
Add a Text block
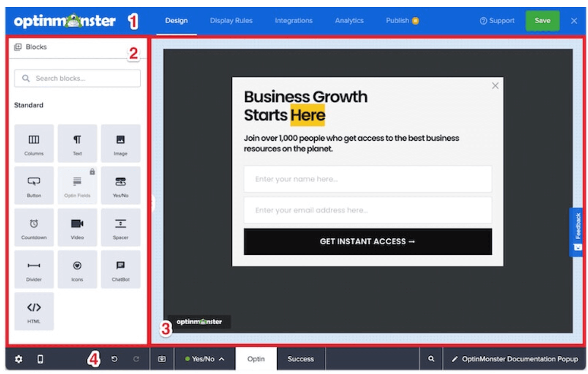pos(77,144)
